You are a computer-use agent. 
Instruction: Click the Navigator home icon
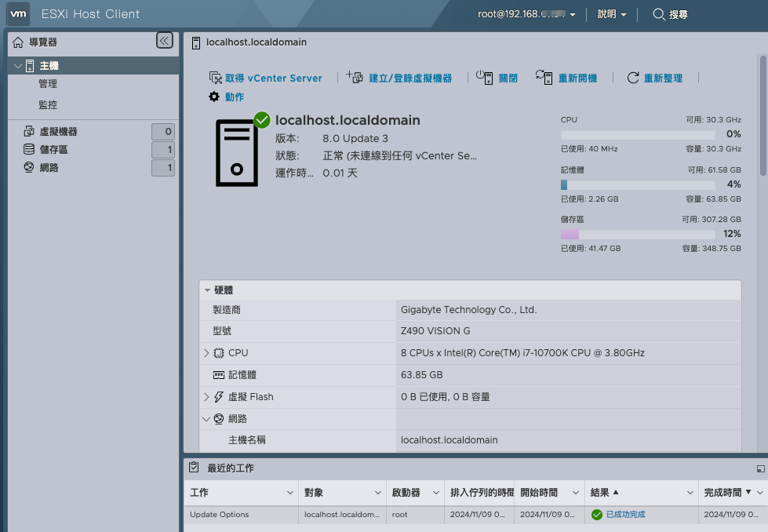pos(18,42)
